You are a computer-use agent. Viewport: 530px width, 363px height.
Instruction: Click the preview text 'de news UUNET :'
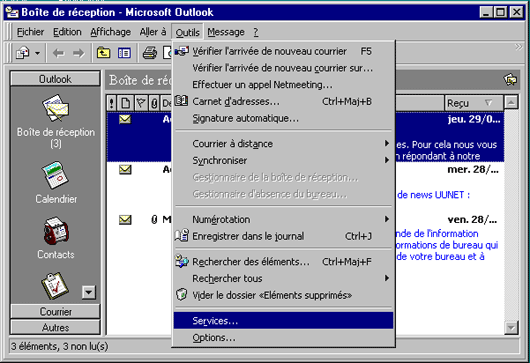[x=433, y=195]
